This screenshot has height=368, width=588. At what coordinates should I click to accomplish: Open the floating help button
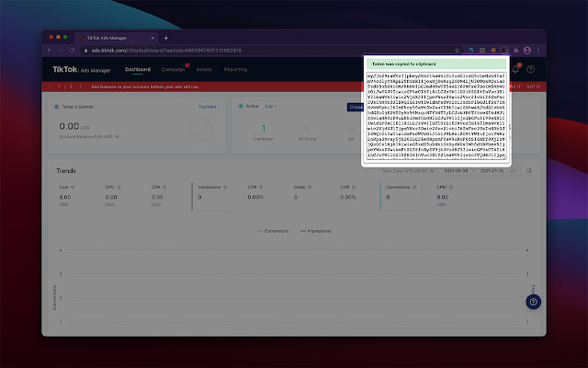pyautogui.click(x=533, y=302)
